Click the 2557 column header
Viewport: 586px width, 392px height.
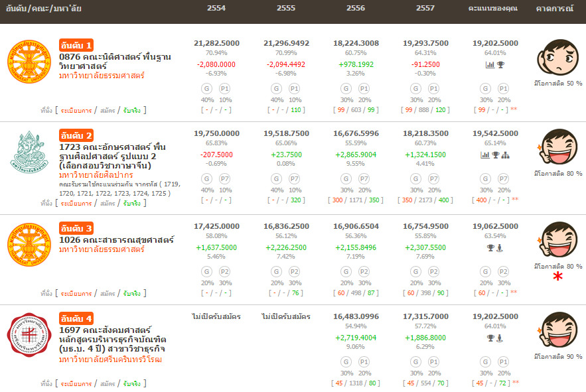(x=425, y=8)
